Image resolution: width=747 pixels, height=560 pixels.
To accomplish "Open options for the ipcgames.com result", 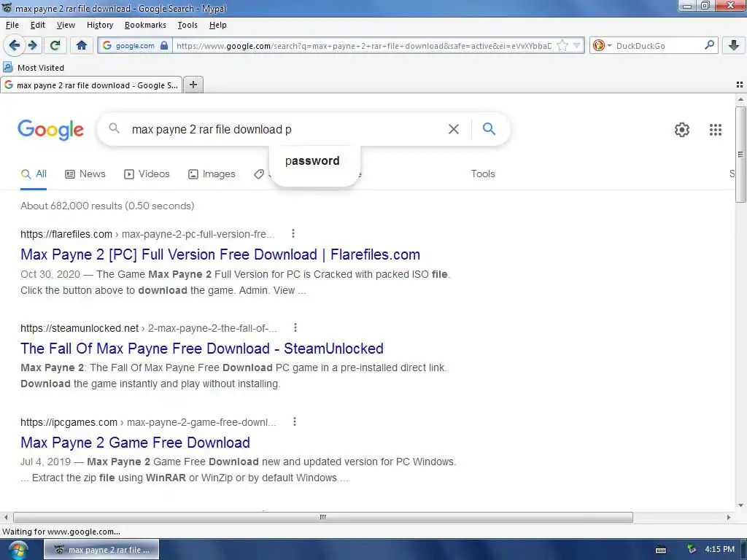I will tap(295, 421).
